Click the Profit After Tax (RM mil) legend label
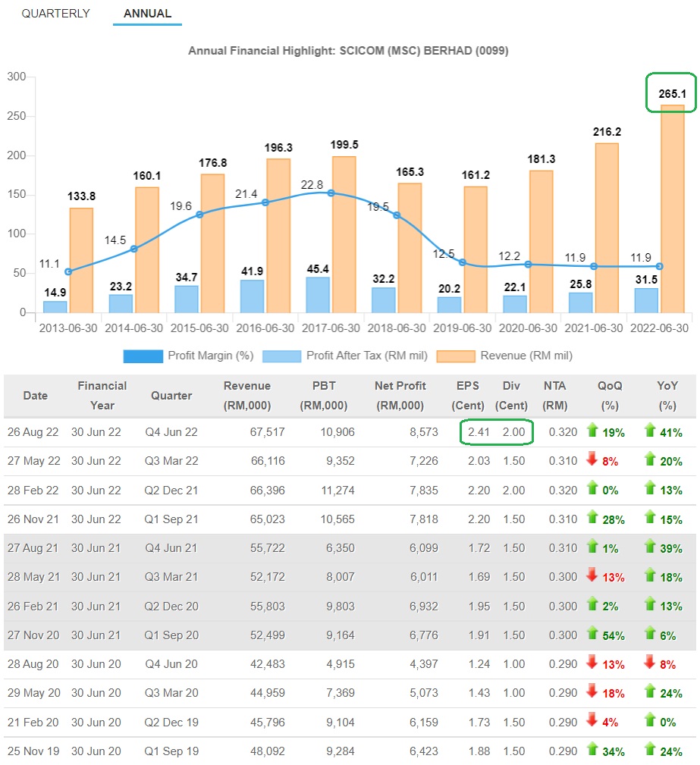The height and width of the screenshot is (765, 700). tap(366, 356)
